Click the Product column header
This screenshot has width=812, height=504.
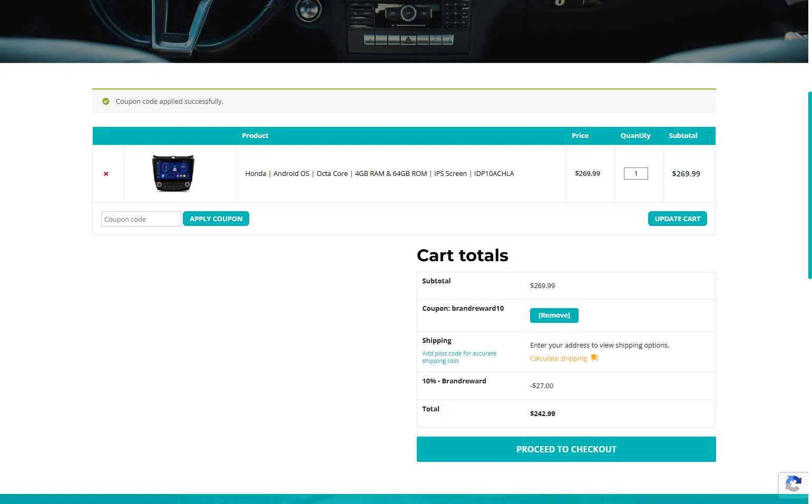coord(255,135)
